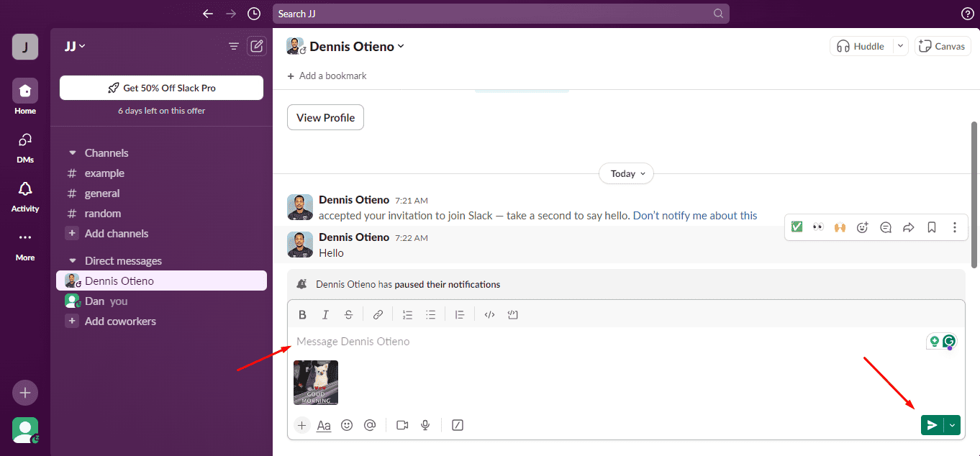980x456 pixels.
Task: Start a Huddle
Action: pos(861,46)
